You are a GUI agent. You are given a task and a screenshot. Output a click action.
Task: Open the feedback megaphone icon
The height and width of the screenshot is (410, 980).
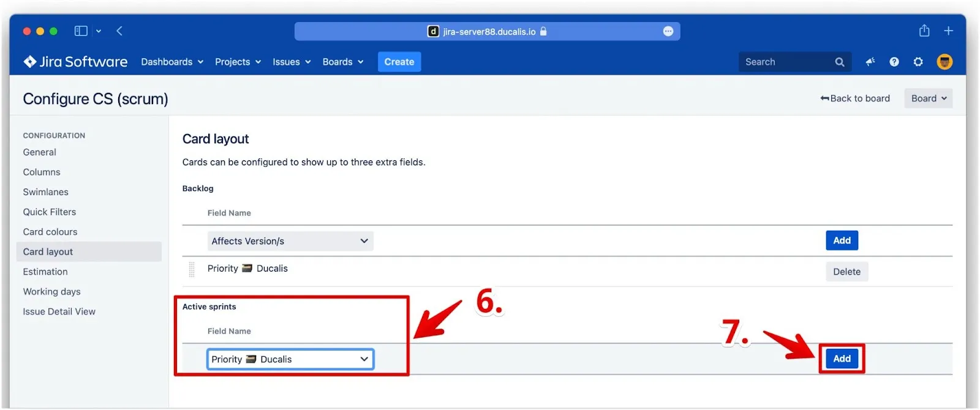(x=870, y=62)
